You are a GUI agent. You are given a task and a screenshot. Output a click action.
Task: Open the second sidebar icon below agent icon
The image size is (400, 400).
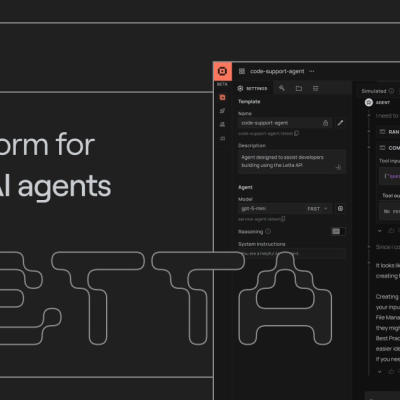pyautogui.click(x=222, y=111)
